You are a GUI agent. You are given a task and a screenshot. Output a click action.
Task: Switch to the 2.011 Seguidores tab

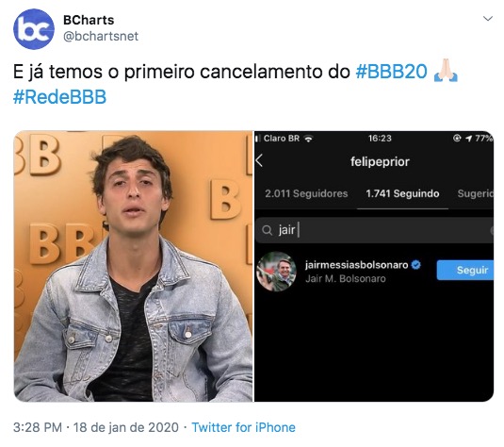tap(306, 193)
